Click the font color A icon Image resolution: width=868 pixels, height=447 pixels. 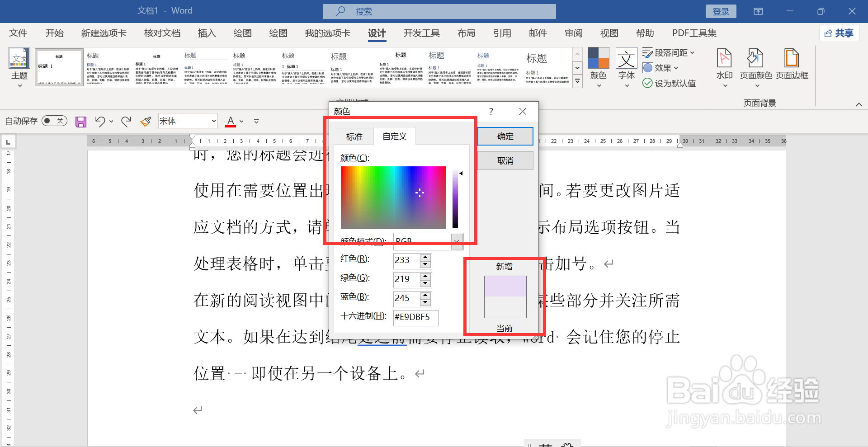pos(231,121)
